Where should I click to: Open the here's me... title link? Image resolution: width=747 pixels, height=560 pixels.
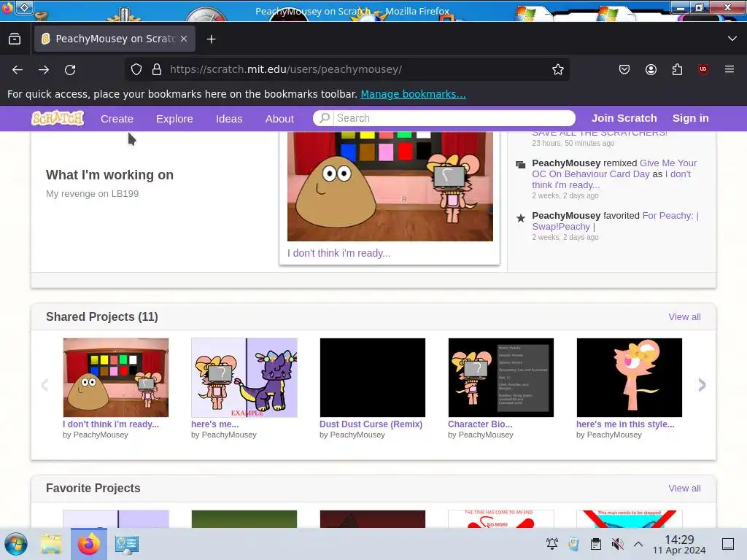click(x=215, y=424)
